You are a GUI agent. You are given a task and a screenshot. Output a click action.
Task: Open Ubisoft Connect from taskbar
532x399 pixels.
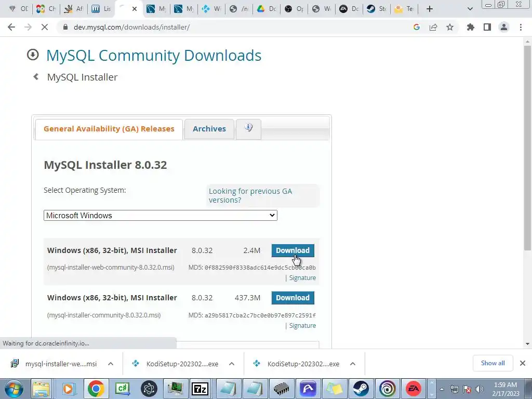[387, 389]
